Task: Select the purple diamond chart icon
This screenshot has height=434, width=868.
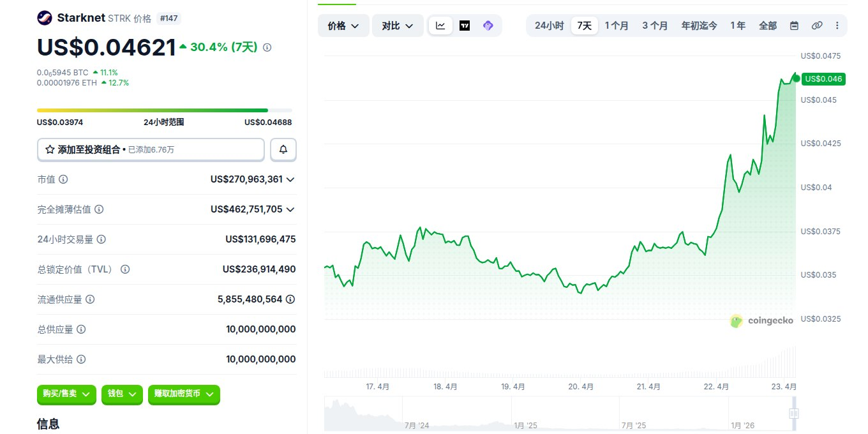Action: 488,26
